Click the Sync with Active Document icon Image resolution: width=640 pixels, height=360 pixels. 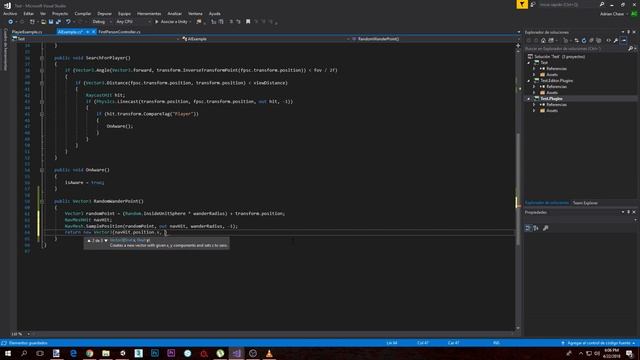[x=576, y=40]
